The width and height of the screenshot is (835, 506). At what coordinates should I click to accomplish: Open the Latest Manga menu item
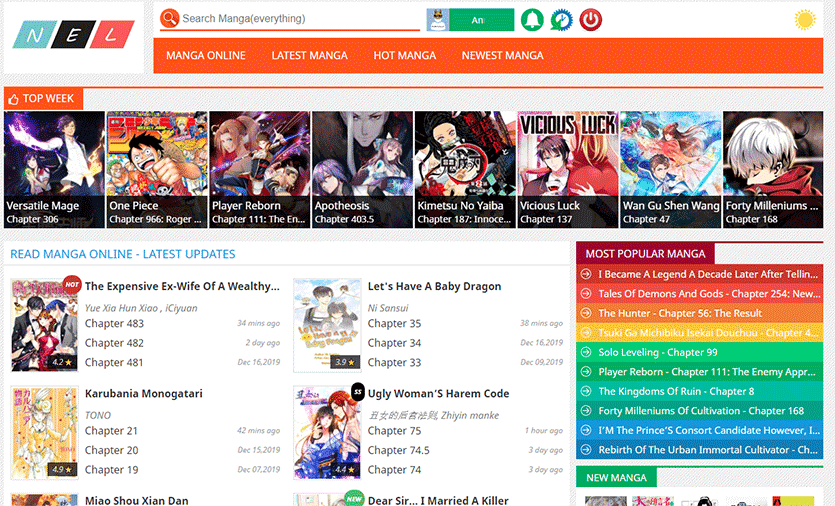coord(309,55)
